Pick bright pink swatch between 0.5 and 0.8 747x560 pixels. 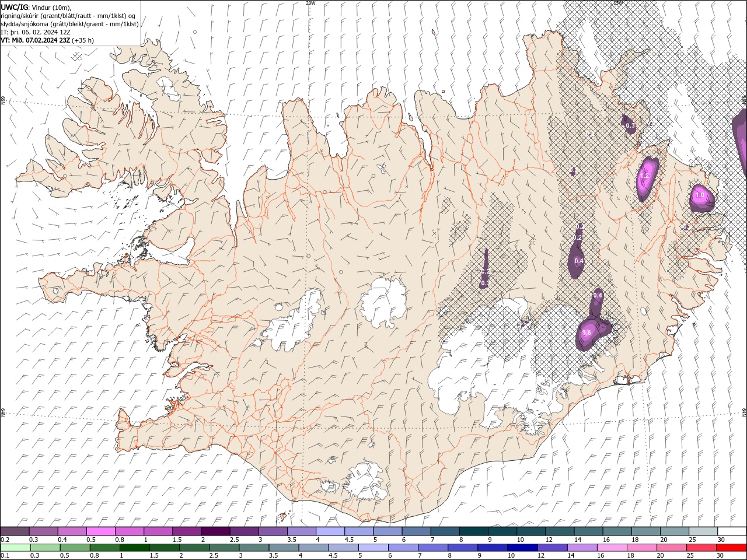pyautogui.click(x=100, y=531)
